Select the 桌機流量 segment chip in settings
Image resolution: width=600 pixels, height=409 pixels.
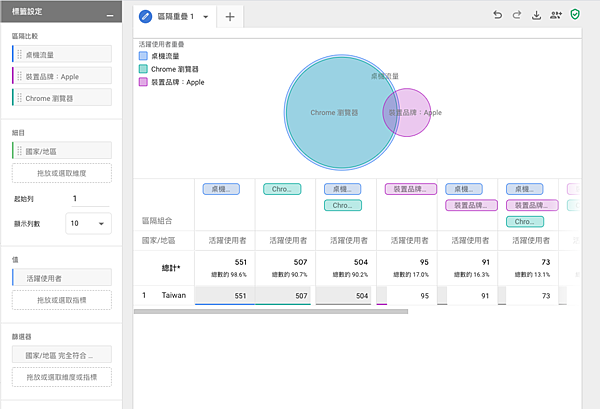(x=62, y=54)
